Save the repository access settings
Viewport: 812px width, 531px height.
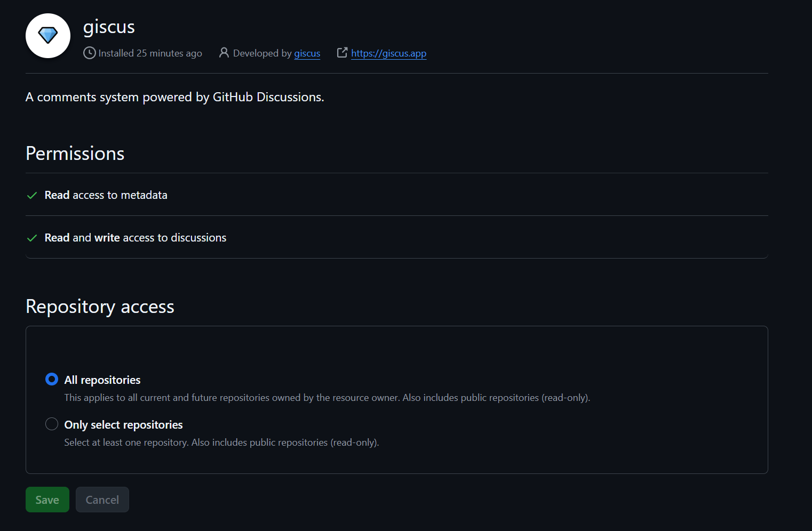[47, 500]
